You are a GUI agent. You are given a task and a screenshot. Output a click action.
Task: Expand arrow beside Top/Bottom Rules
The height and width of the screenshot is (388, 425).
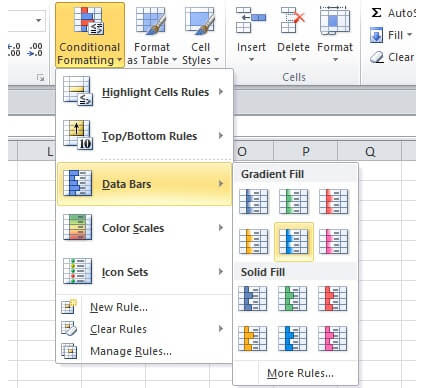point(221,135)
